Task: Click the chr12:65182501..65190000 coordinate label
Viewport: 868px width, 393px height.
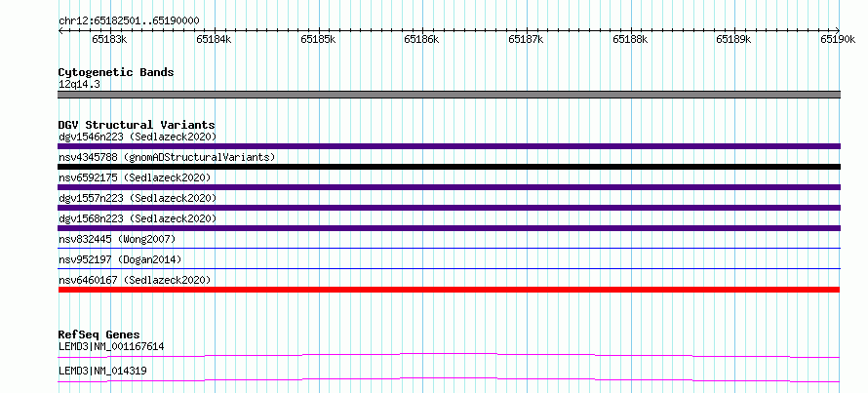Action: coord(129,20)
